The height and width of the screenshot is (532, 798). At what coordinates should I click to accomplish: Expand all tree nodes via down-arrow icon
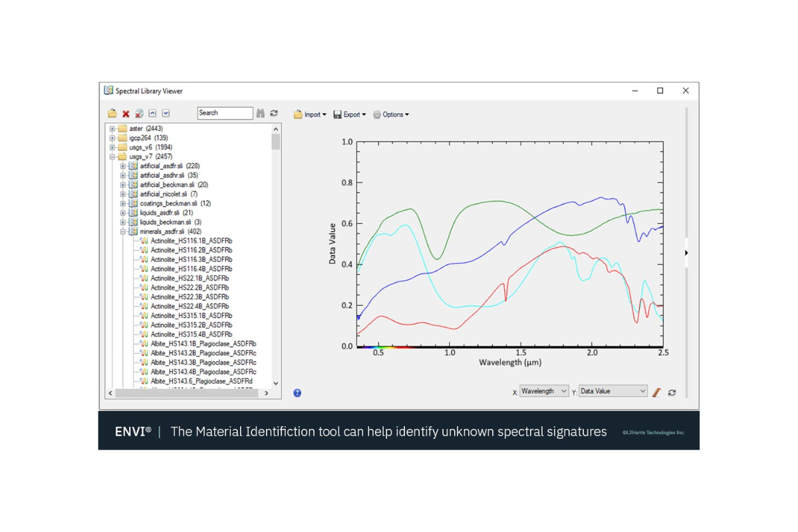click(165, 113)
